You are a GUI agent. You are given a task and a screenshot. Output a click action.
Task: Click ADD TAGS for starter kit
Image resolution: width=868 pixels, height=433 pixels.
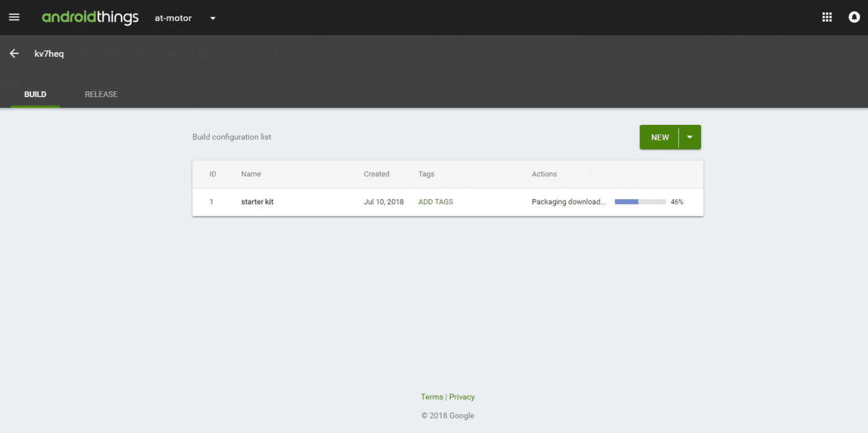point(435,202)
